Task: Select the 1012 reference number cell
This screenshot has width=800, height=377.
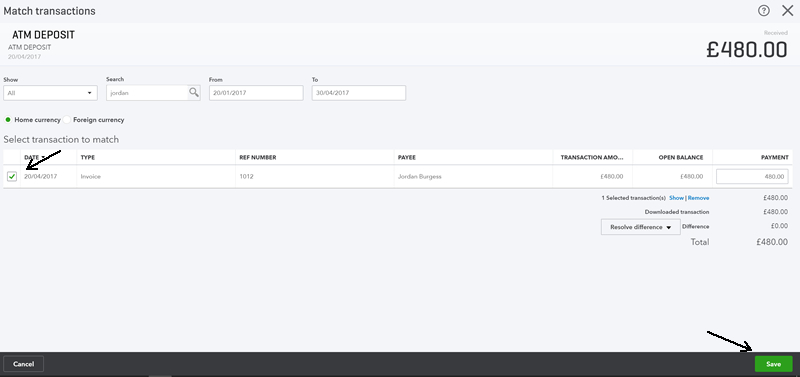Action: point(246,177)
